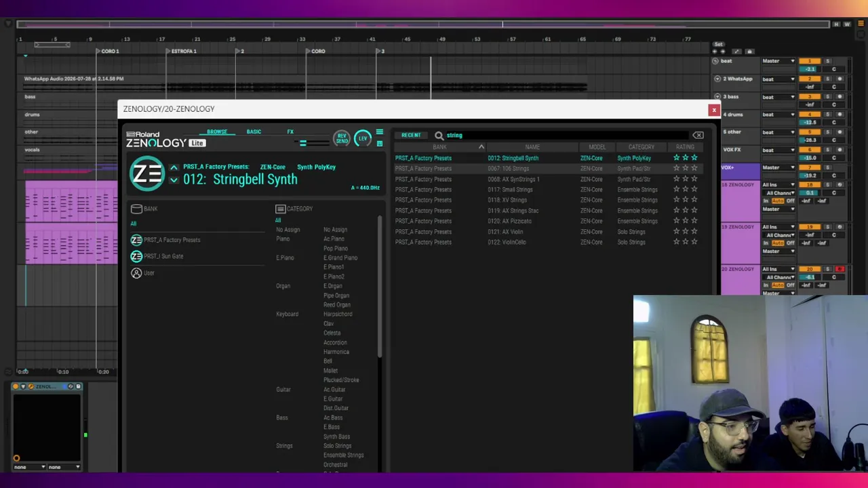Show the keyboard panel icon in ZENOLOGY

379,143
